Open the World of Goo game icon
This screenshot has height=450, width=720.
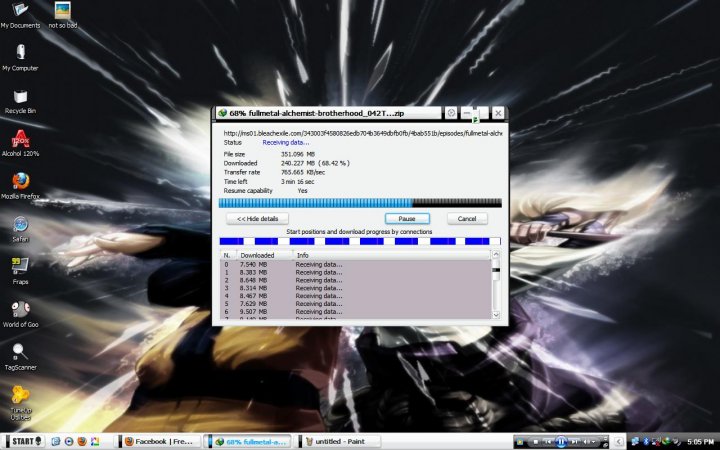[x=19, y=309]
